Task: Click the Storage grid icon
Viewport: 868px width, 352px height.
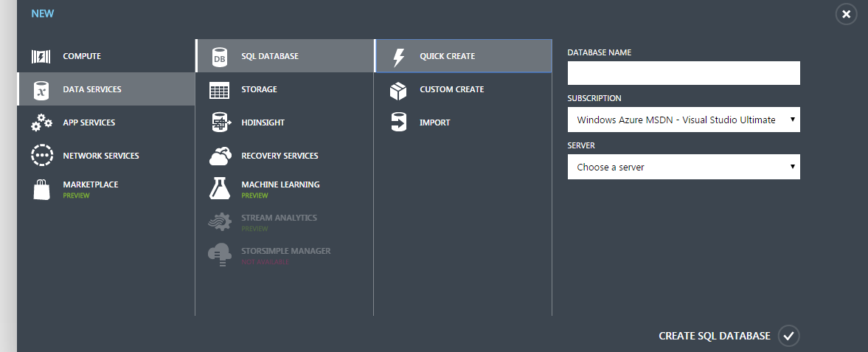Action: tap(219, 90)
